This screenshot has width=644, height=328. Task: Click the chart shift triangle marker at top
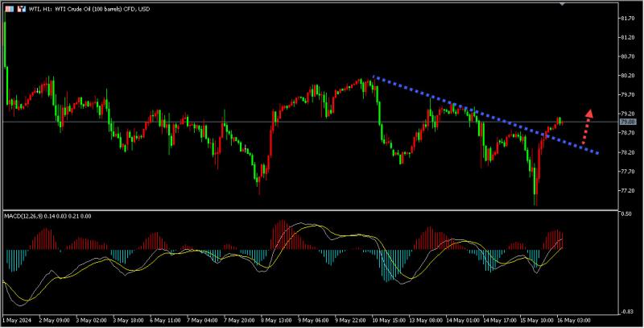point(563,4)
